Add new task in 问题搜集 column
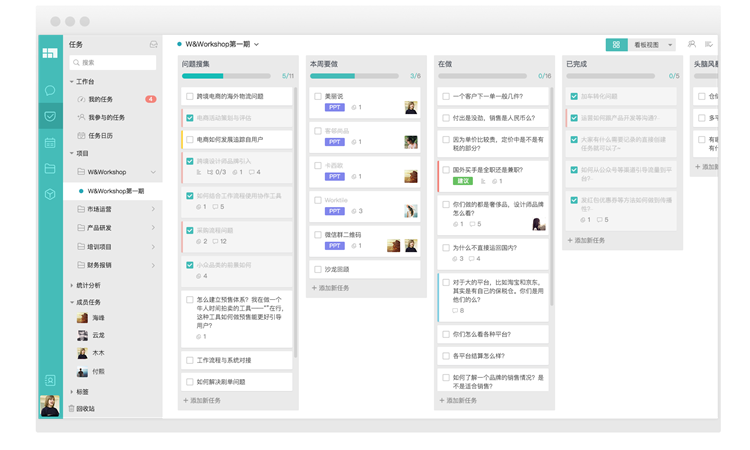 tap(202, 401)
